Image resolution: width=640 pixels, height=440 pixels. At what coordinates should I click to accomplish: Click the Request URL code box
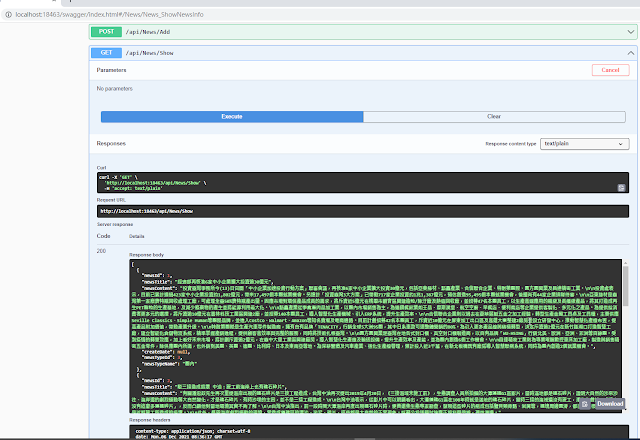(x=363, y=211)
